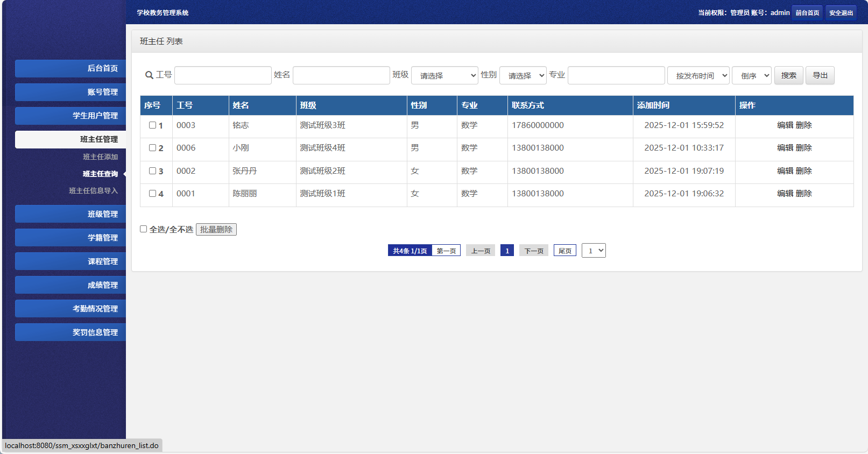Tick the checkbox for row 3

[x=152, y=171]
